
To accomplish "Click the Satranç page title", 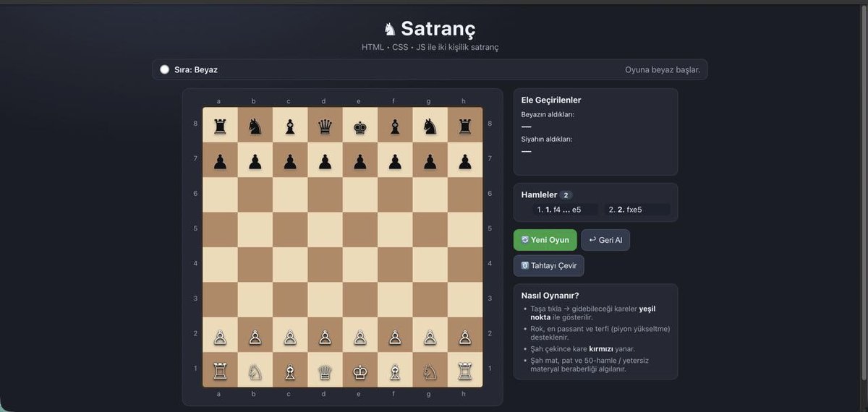I will tap(430, 29).
